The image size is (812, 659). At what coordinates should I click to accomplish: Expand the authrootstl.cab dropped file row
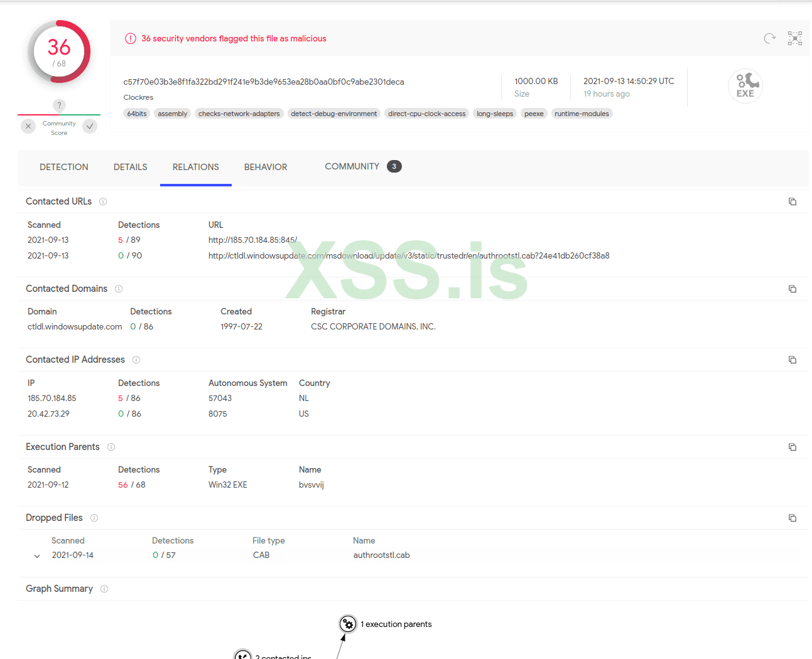[37, 556]
